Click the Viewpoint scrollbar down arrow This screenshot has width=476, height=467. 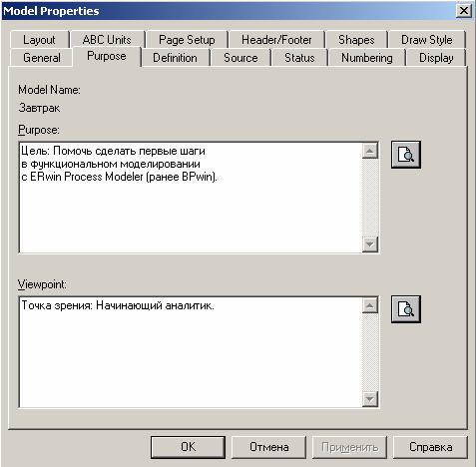click(370, 398)
